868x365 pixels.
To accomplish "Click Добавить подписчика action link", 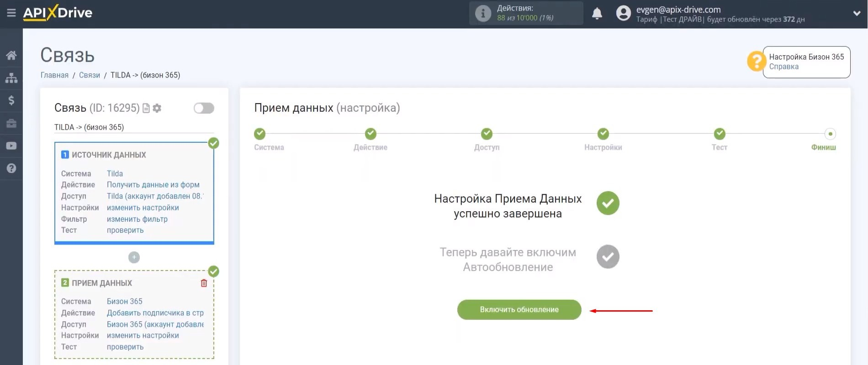I will [x=155, y=313].
